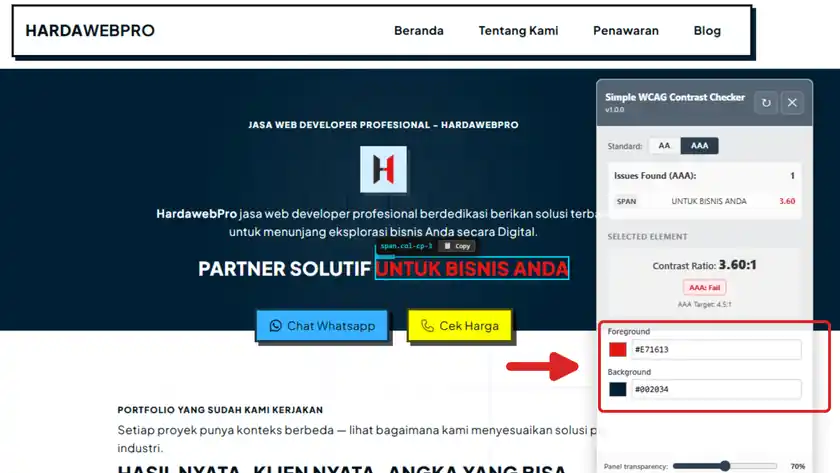Select the SPAN UNTUK BISNIS ANDA issue row
840x473 pixels.
704,201
